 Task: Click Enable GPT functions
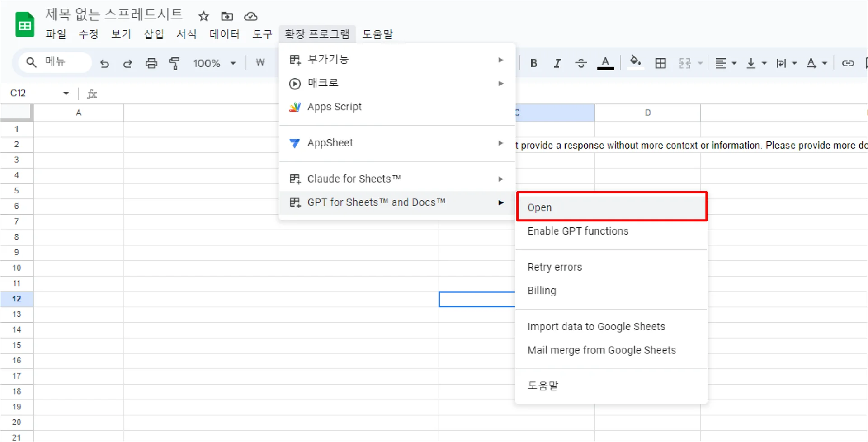click(578, 231)
